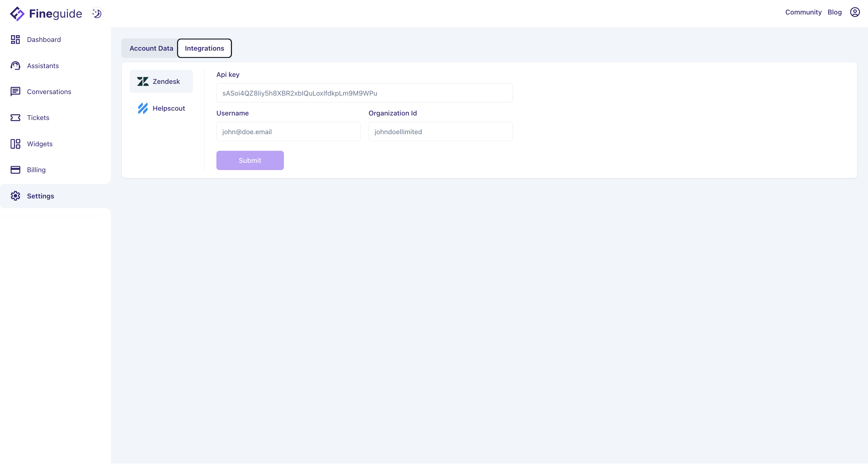Switch to the Account Data tab

(151, 48)
